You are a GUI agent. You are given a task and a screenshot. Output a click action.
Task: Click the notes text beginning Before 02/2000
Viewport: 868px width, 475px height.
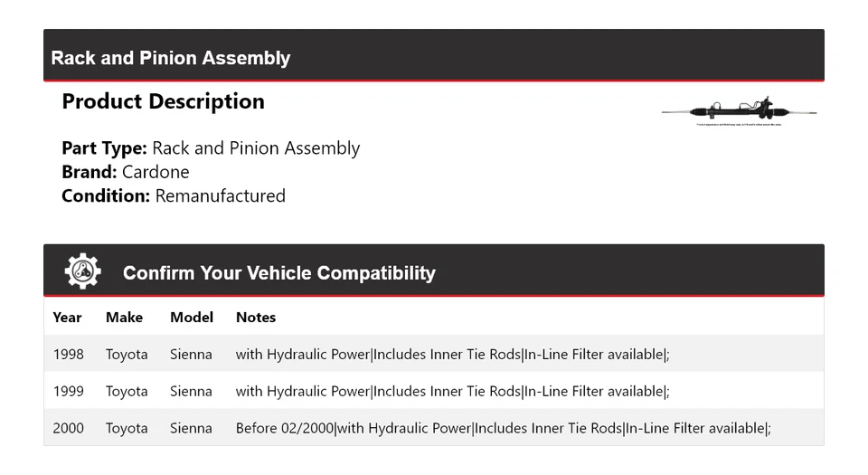(x=503, y=428)
